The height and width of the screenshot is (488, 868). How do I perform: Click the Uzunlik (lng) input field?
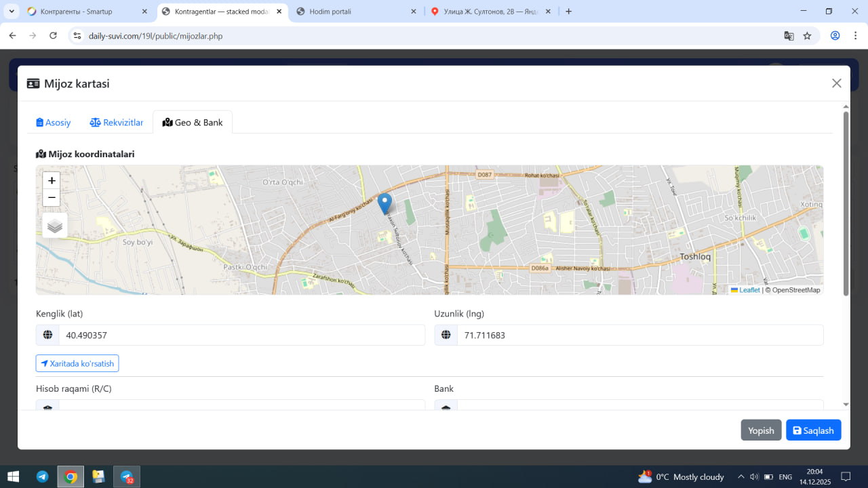639,335
